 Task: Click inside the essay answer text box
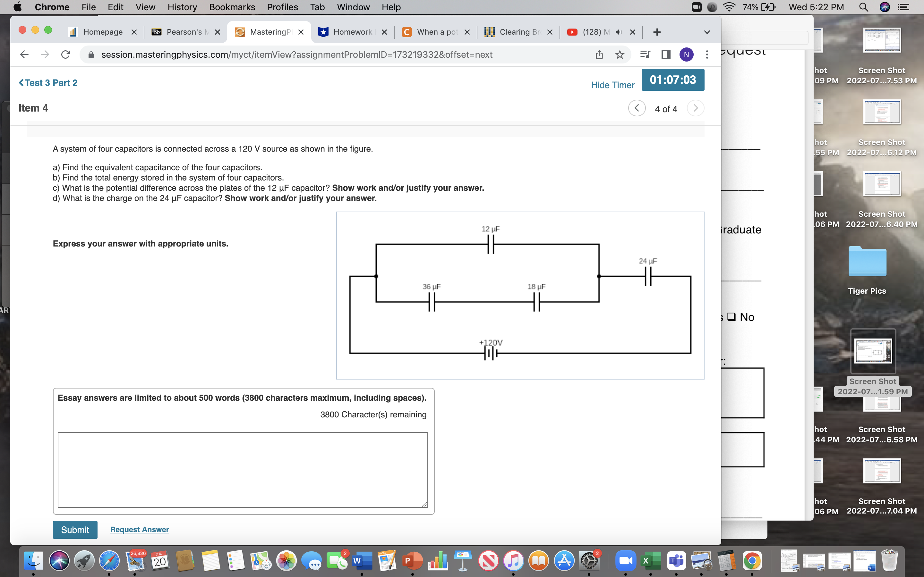(243, 469)
